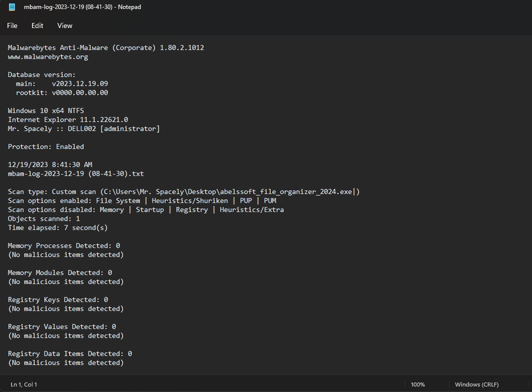Click '(No malicious items detected)' under Memory Processes

(66, 254)
